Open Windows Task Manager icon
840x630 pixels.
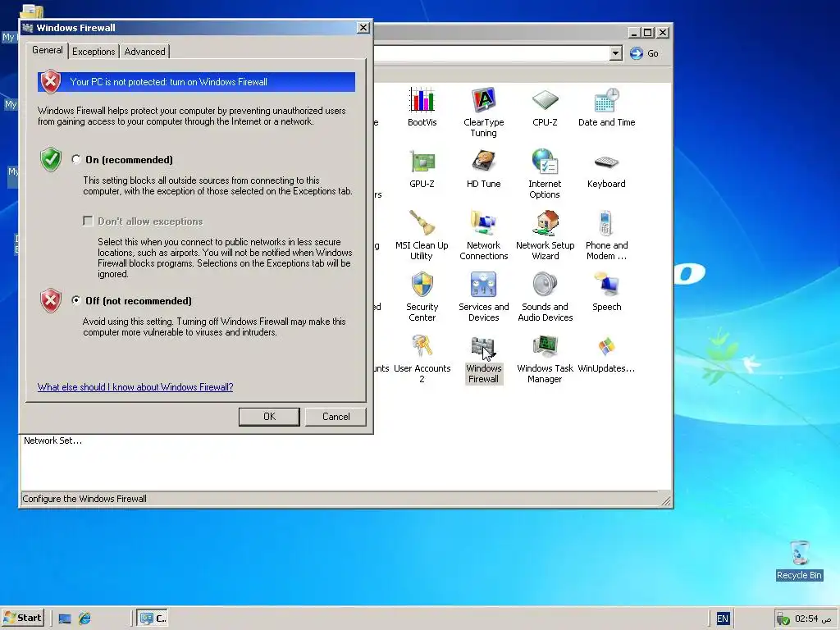click(x=545, y=358)
